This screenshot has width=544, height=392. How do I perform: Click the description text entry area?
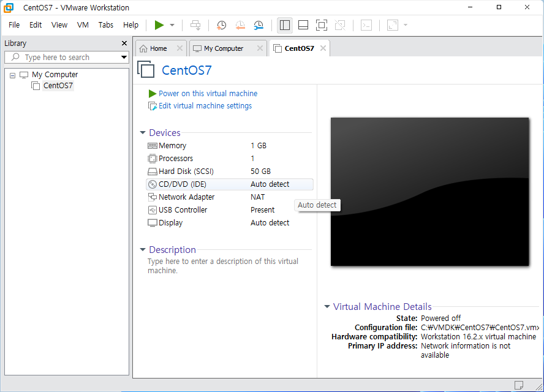coord(223,266)
